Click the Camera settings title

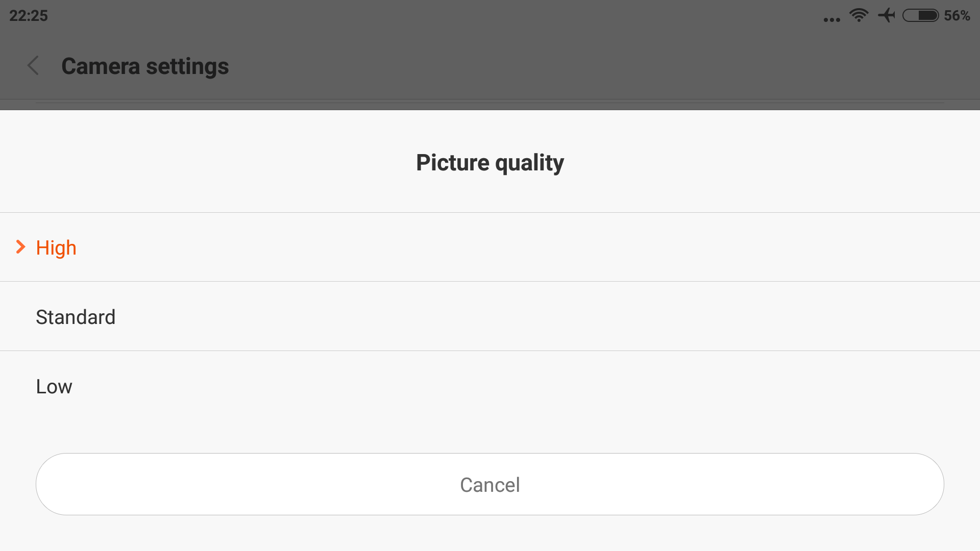[x=145, y=66]
